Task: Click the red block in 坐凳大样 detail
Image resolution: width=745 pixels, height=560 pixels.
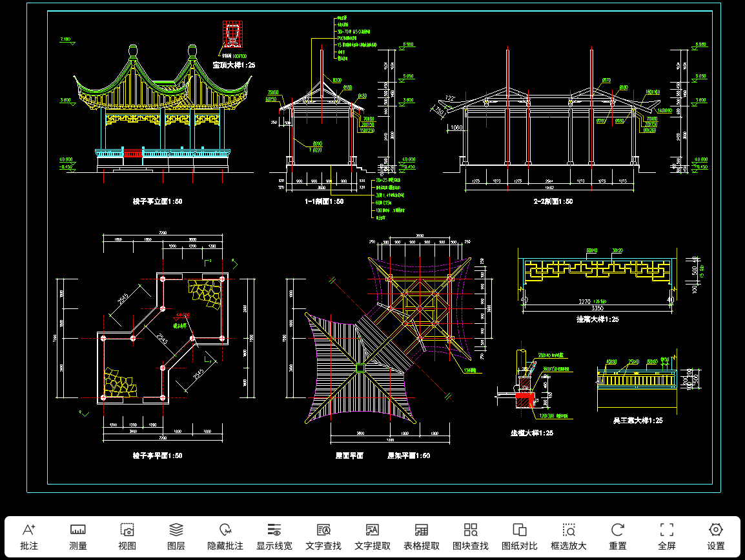Action: [x=524, y=401]
